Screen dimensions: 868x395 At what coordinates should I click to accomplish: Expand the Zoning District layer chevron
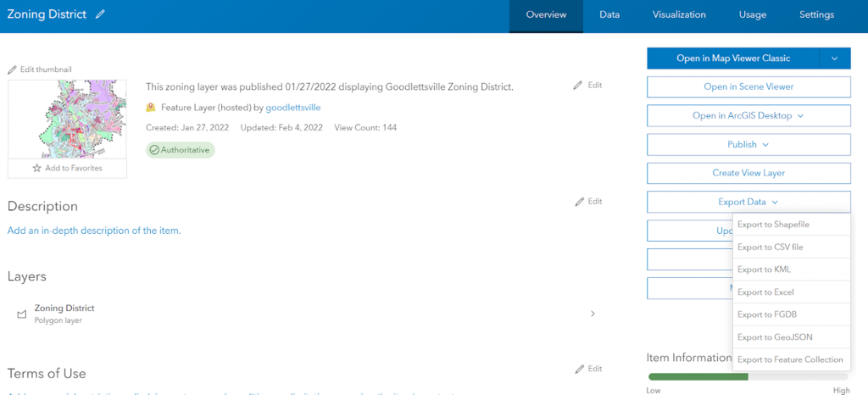[x=593, y=314]
